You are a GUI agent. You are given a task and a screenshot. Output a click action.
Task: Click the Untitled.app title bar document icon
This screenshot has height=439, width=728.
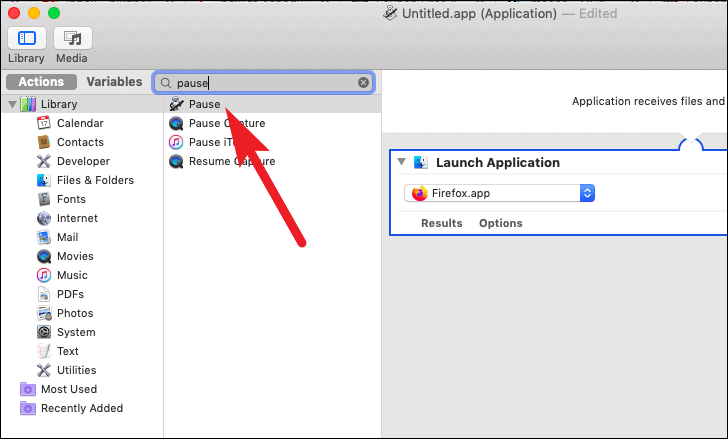(x=390, y=13)
